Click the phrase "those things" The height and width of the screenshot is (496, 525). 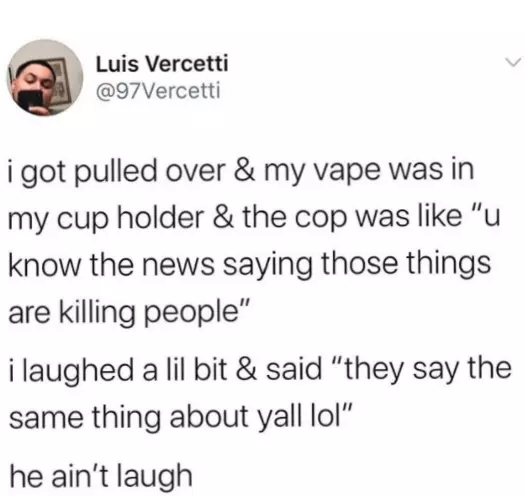point(406,264)
